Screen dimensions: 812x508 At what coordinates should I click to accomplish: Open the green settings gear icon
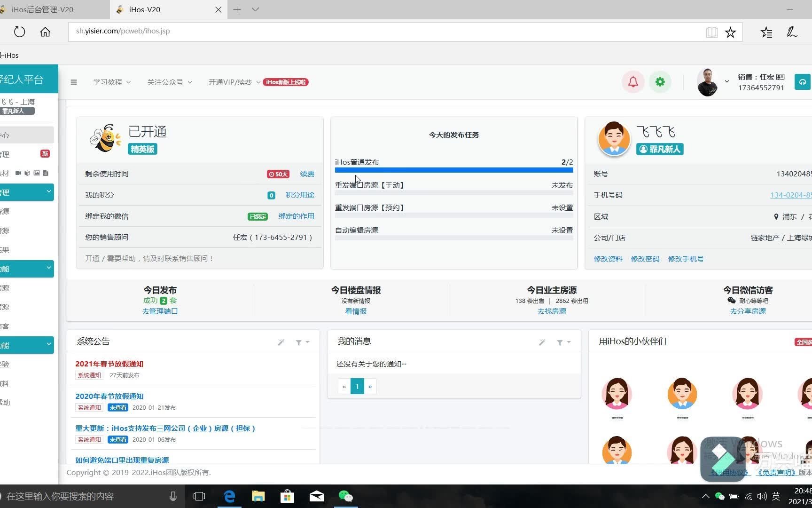pos(660,82)
